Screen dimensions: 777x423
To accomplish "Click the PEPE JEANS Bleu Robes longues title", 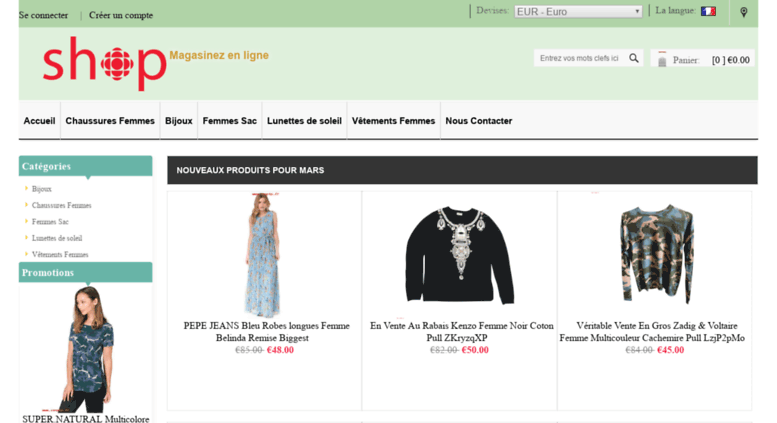I will [267, 331].
